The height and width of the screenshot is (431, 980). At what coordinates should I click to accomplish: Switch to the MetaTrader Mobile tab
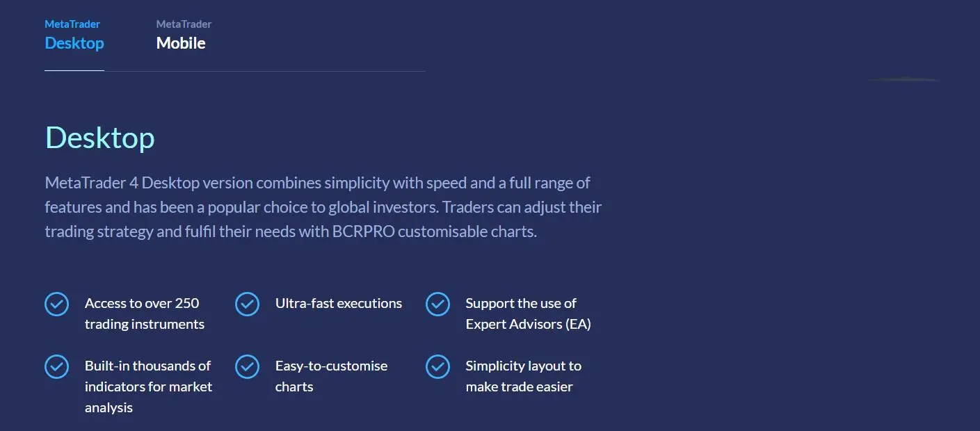pos(184,35)
